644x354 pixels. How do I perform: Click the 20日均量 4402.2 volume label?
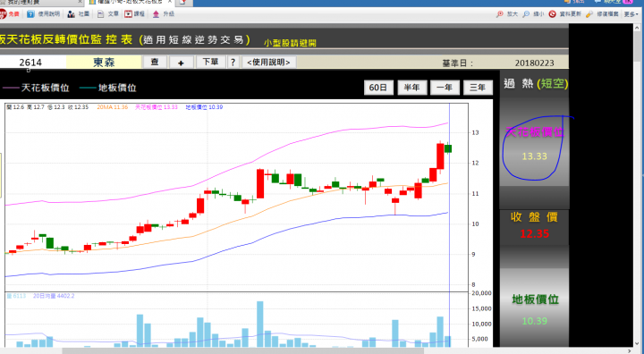click(x=54, y=296)
